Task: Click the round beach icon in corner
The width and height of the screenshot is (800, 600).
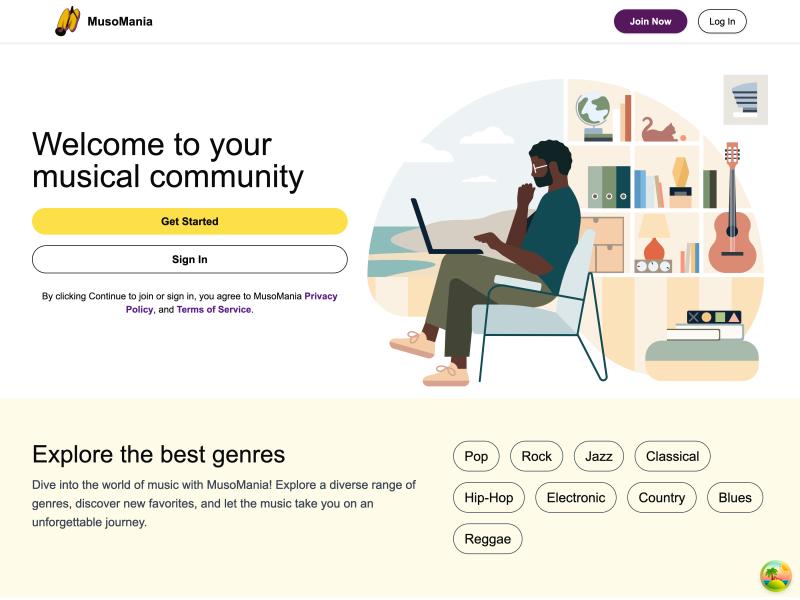Action: pos(776,576)
